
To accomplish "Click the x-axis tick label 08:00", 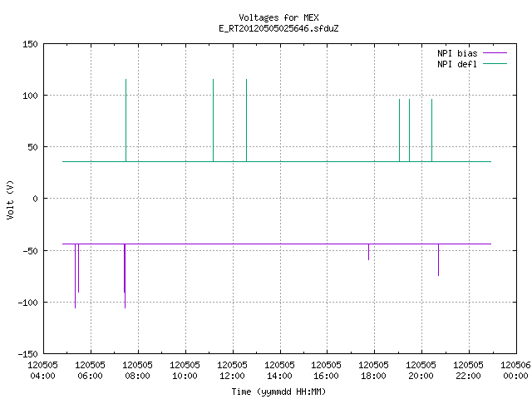I will [137, 376].
